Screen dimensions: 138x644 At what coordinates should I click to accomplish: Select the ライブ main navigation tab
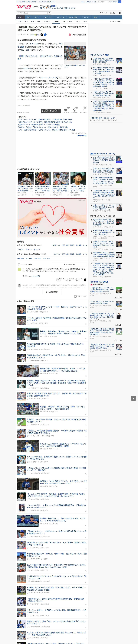(x=37, y=17)
